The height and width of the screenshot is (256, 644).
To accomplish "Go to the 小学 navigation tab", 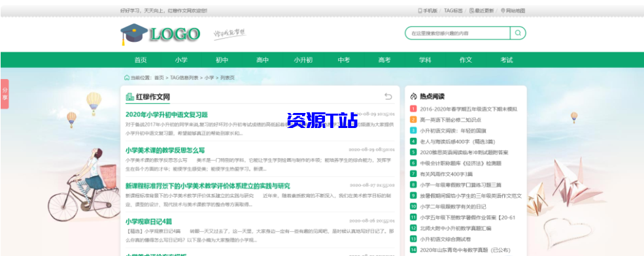I will tap(181, 60).
